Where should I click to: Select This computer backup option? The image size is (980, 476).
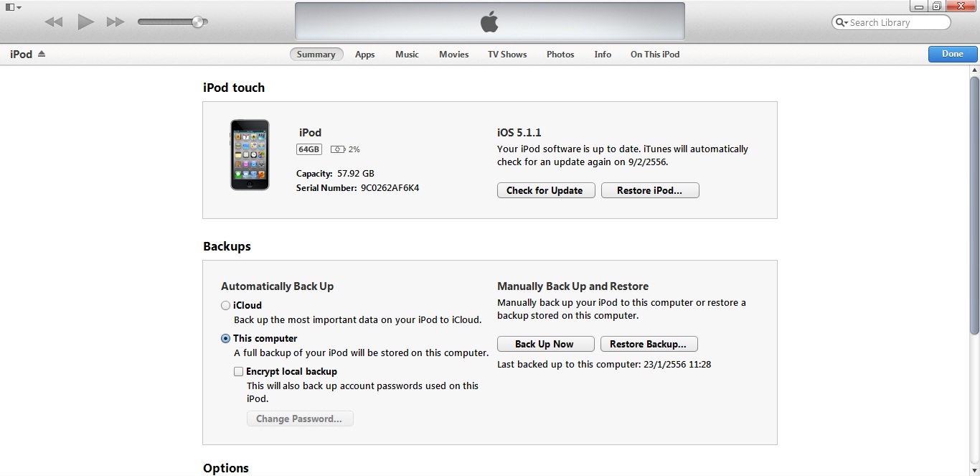[226, 338]
